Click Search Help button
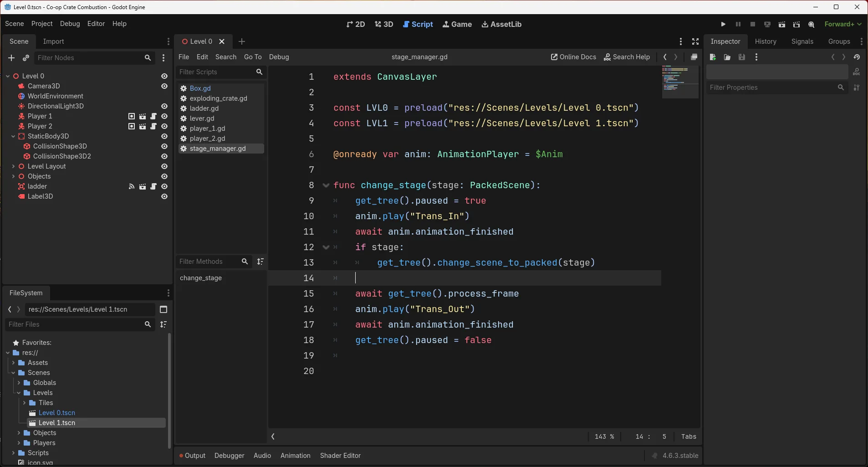The width and height of the screenshot is (868, 467). [x=627, y=57]
